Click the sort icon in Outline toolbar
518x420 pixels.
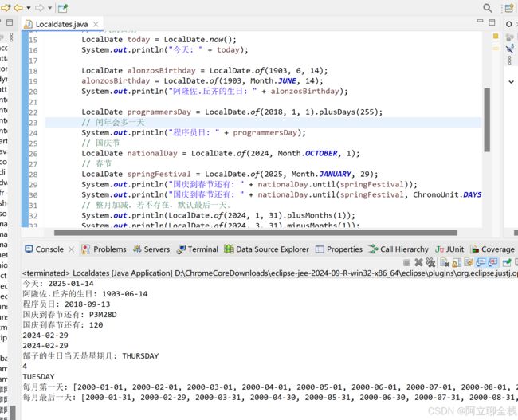coord(510,37)
